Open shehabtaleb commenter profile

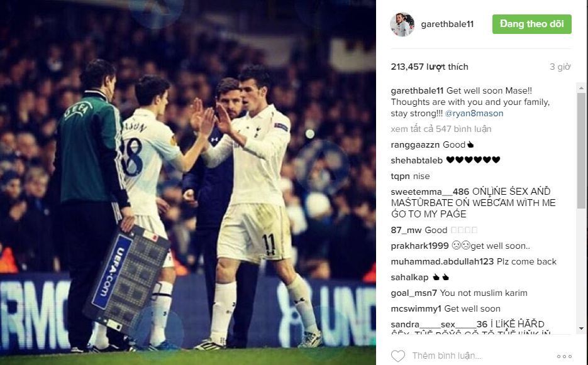(x=416, y=160)
